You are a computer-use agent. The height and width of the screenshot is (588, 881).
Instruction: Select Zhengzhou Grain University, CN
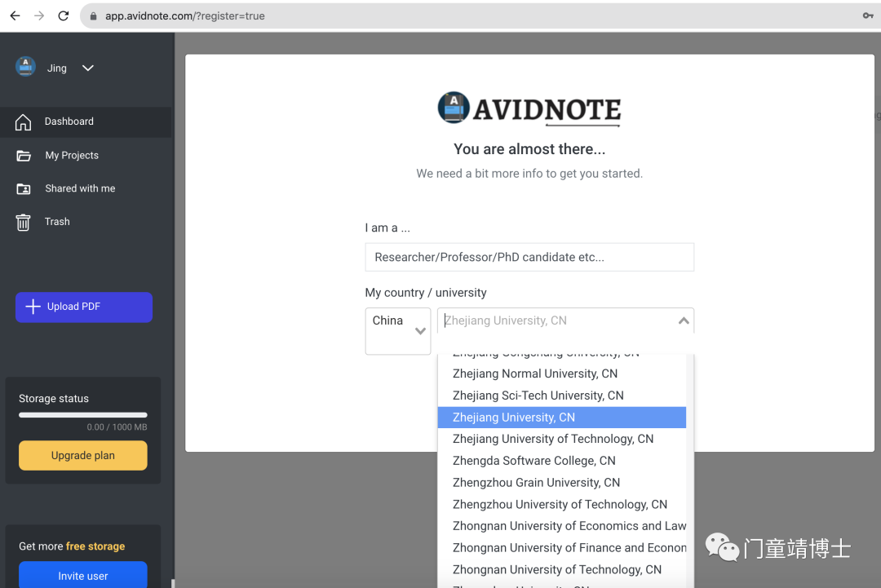point(562,483)
